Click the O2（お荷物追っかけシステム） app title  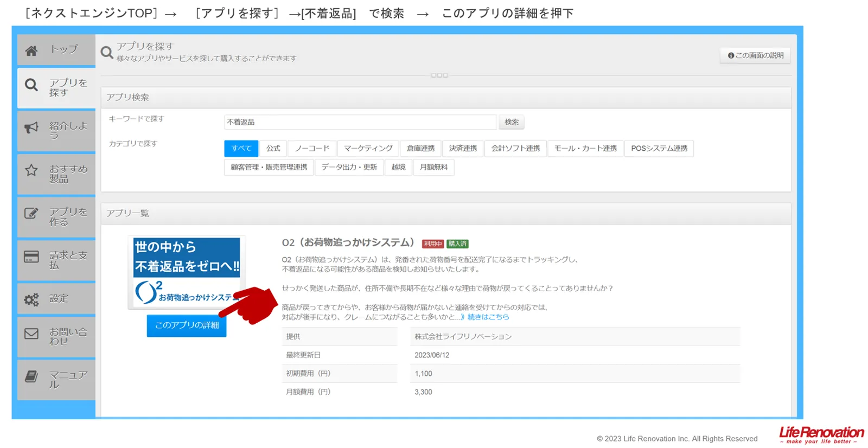point(348,242)
